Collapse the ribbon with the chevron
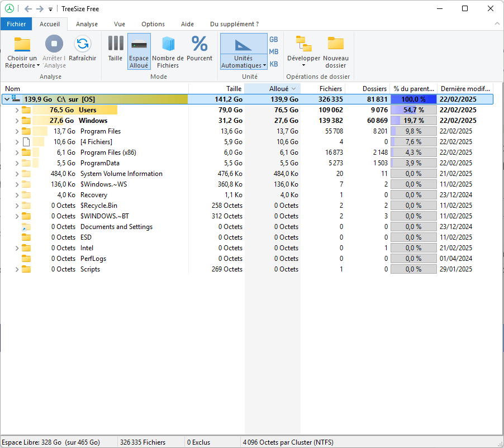Image resolution: width=504 pixels, height=448 pixels. point(497,24)
